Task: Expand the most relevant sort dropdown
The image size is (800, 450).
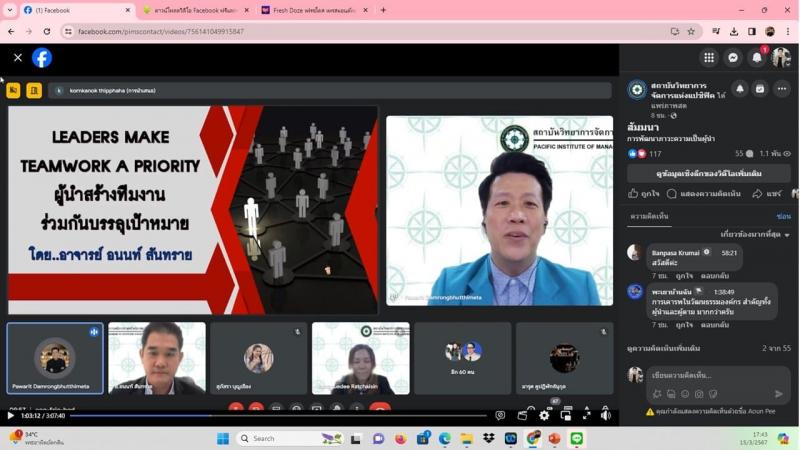Action: coord(755,235)
